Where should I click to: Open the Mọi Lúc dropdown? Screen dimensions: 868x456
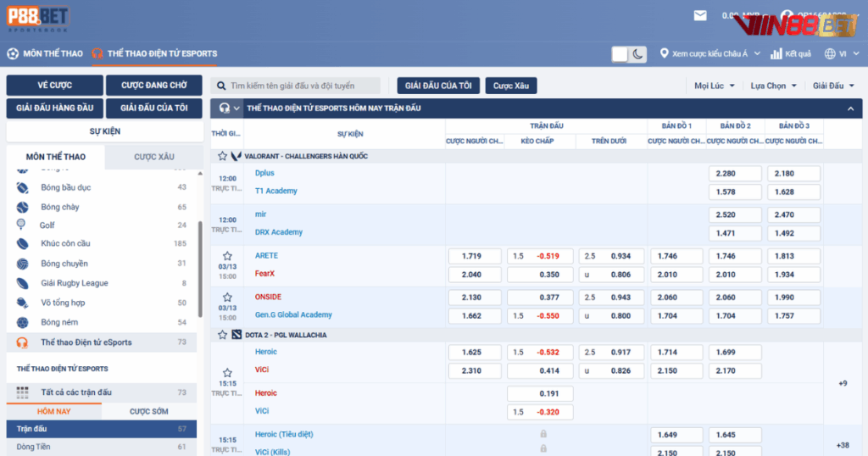[714, 86]
